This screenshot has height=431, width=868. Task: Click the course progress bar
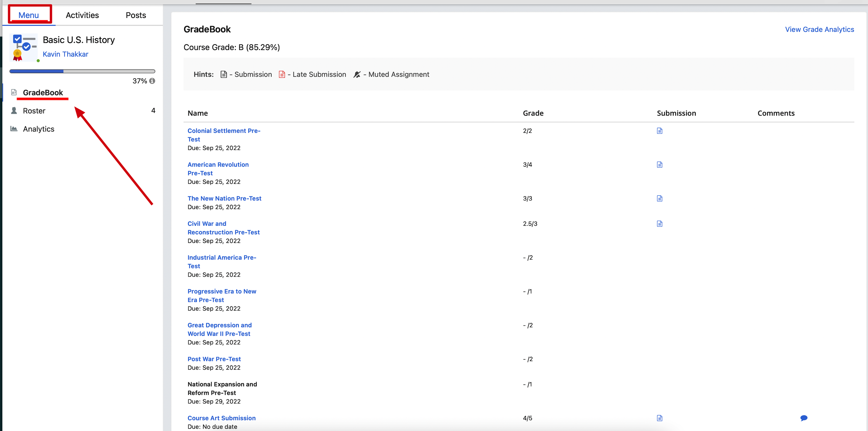(82, 72)
